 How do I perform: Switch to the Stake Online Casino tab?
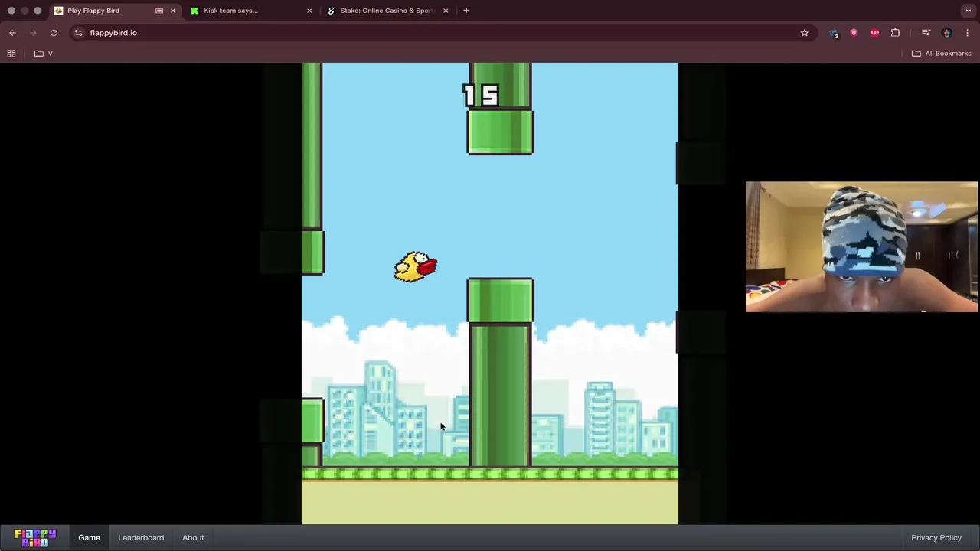(x=387, y=11)
